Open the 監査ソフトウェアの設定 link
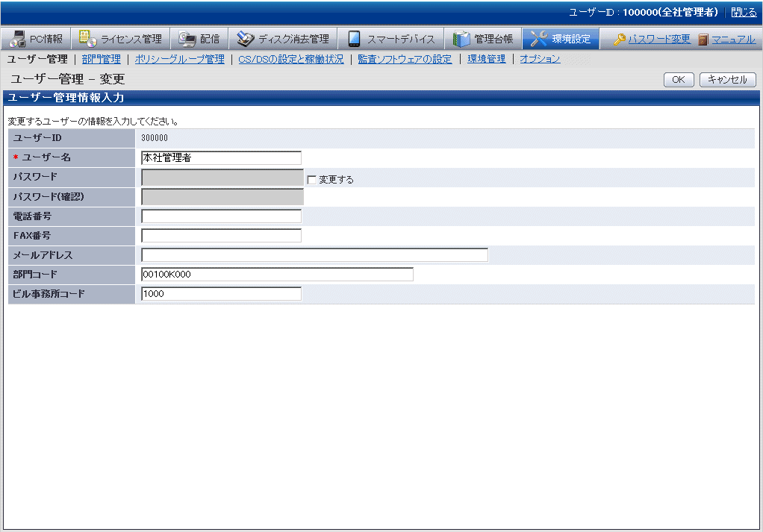This screenshot has width=763, height=532. point(405,59)
